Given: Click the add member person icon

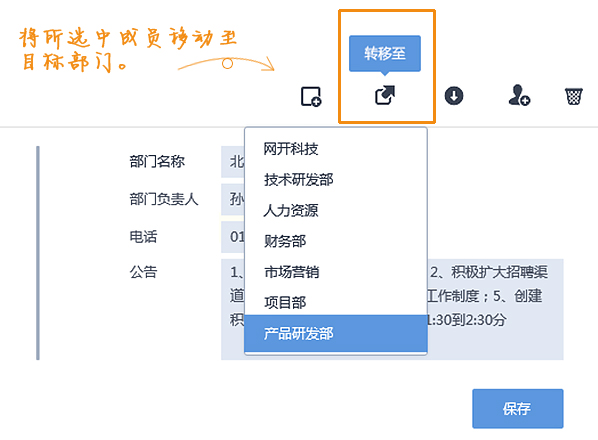Looking at the screenshot, I should point(519,95).
